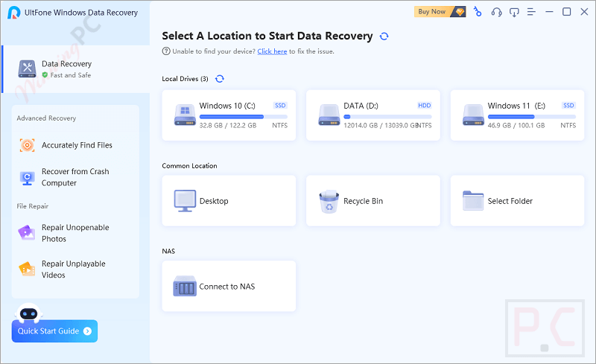Image resolution: width=596 pixels, height=364 pixels.
Task: Click NTFS label on the E: drive
Action: 568,125
